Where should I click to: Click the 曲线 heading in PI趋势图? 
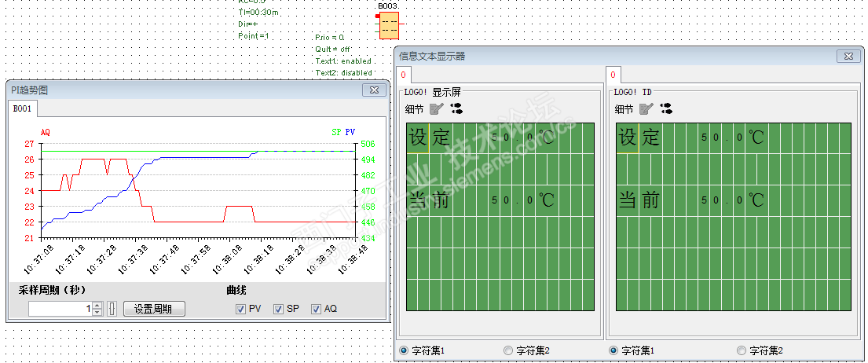(236, 290)
